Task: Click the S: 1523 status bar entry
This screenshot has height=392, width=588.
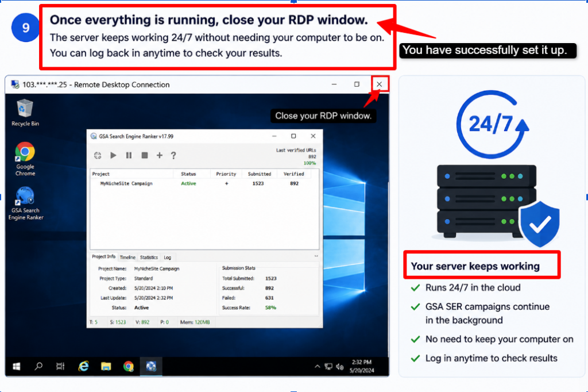Action: click(x=118, y=322)
